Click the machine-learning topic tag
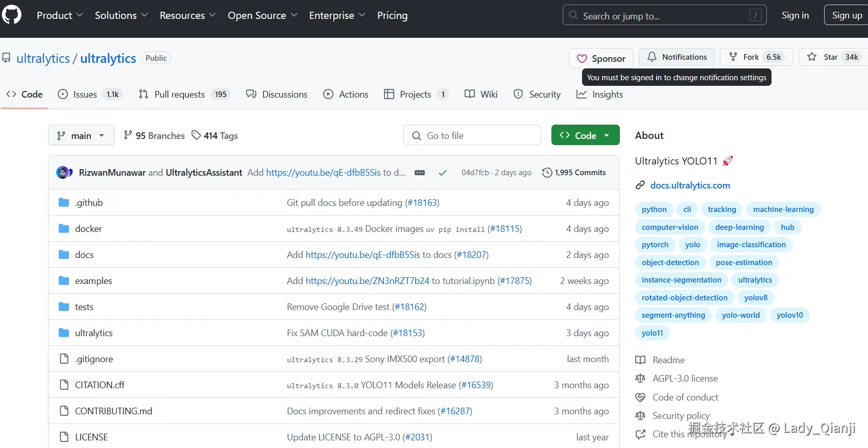Image resolution: width=868 pixels, height=448 pixels. (x=783, y=209)
